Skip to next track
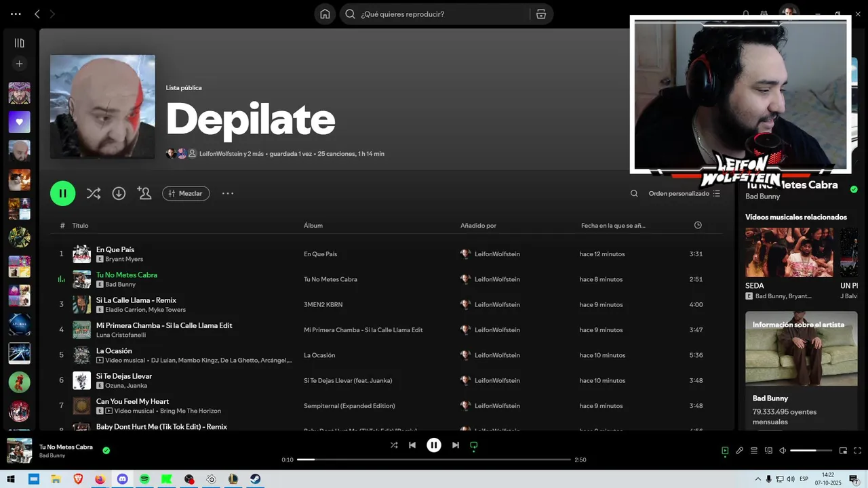The height and width of the screenshot is (488, 868). click(x=456, y=445)
